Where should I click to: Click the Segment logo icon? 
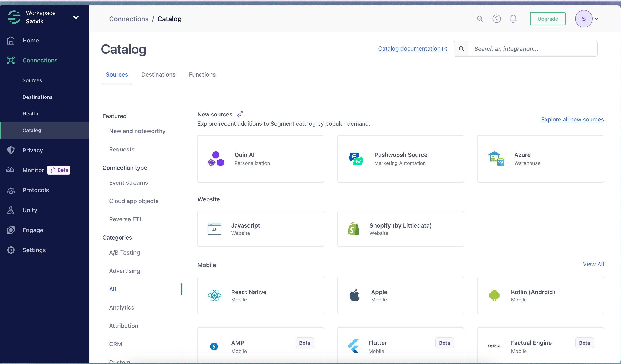[x=14, y=17]
